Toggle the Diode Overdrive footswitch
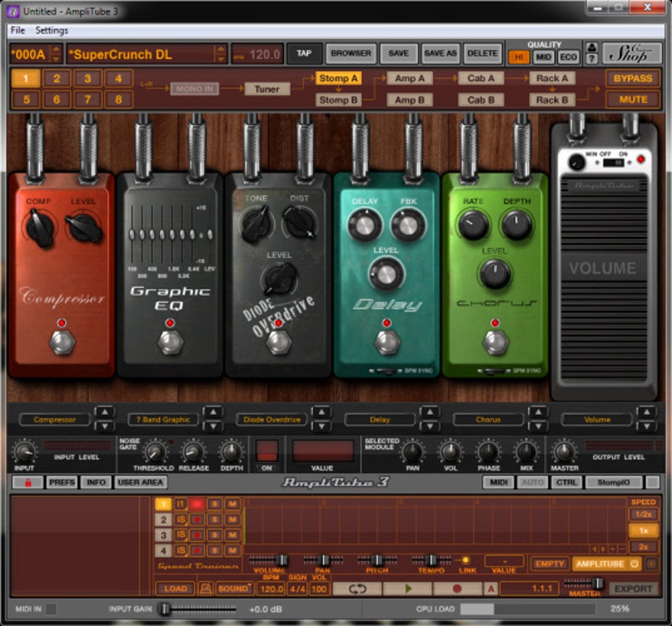This screenshot has height=626, width=672. tap(279, 342)
